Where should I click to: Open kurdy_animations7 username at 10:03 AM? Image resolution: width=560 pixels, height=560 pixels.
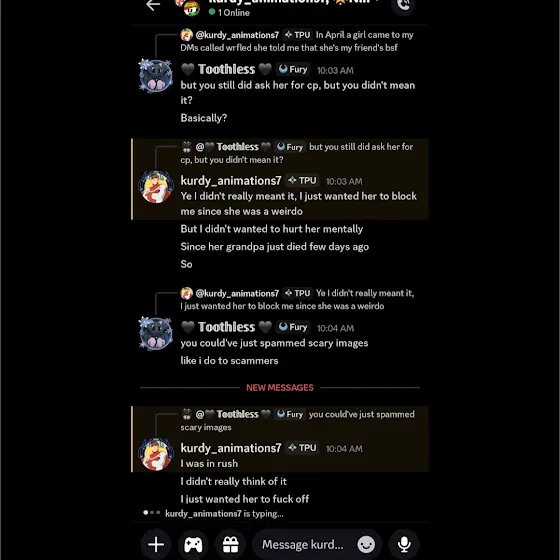coord(231,181)
